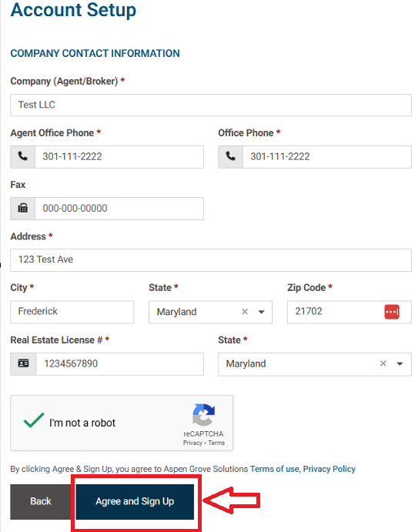Clear the address State selection with the X
This screenshot has width=415, height=532.
click(x=245, y=312)
